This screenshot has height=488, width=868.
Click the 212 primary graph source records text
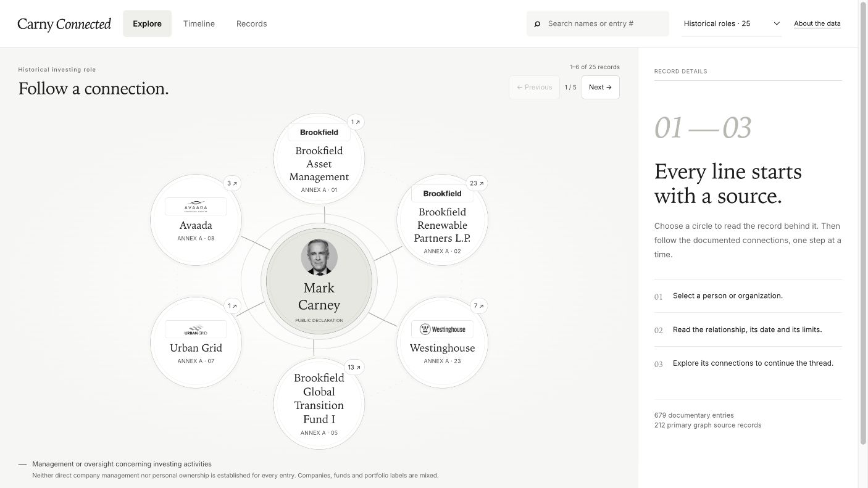click(707, 425)
